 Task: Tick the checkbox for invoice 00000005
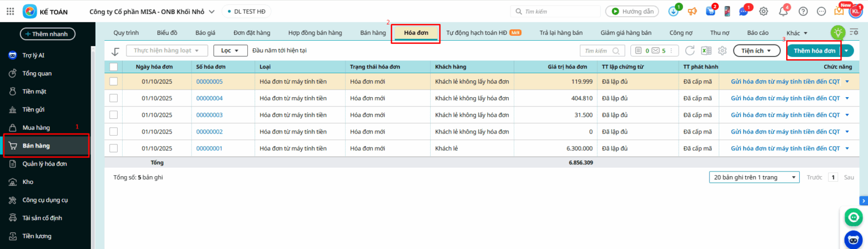pos(113,81)
